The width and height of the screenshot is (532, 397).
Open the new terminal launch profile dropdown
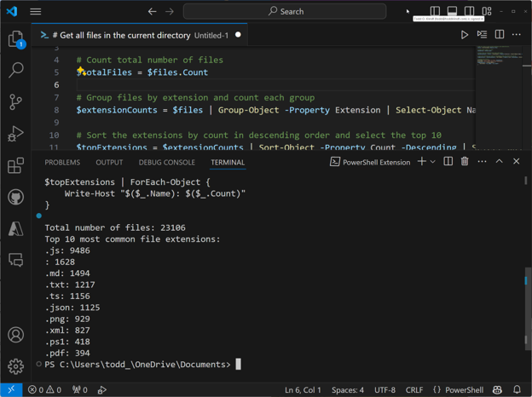click(x=432, y=162)
